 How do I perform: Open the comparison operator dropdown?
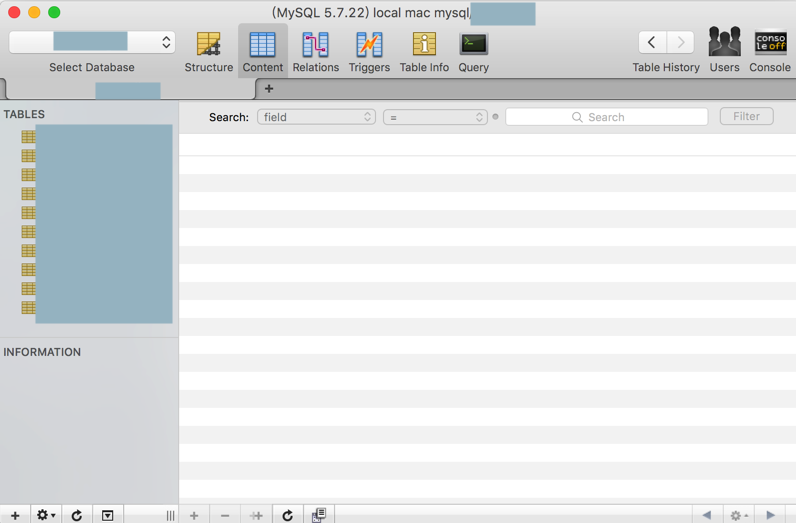(435, 117)
